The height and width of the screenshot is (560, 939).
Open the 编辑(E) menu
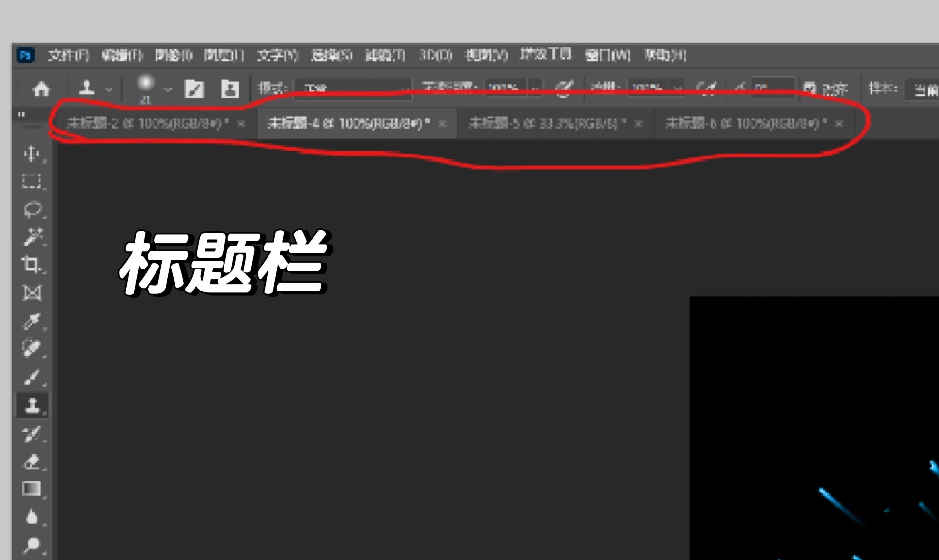(x=122, y=55)
